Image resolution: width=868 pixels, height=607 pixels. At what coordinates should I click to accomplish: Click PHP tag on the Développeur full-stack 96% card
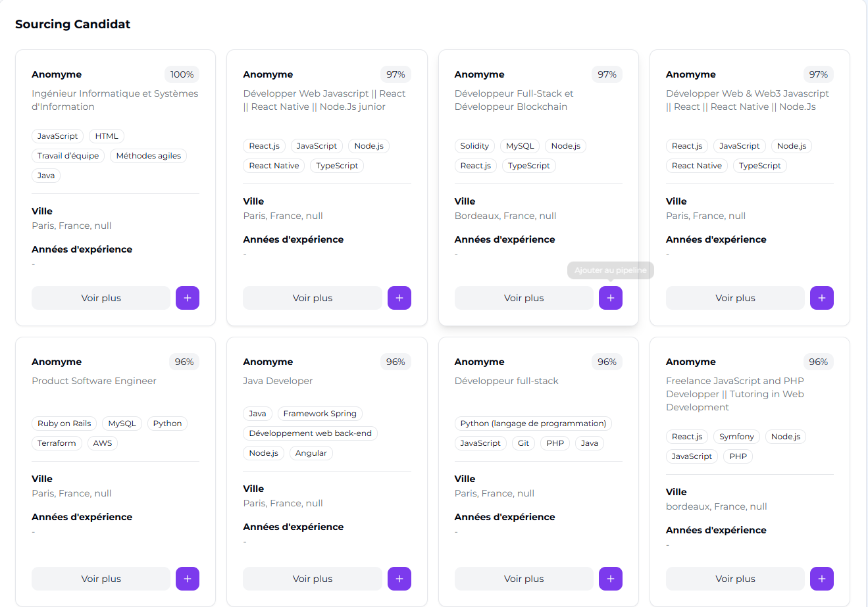pos(555,443)
